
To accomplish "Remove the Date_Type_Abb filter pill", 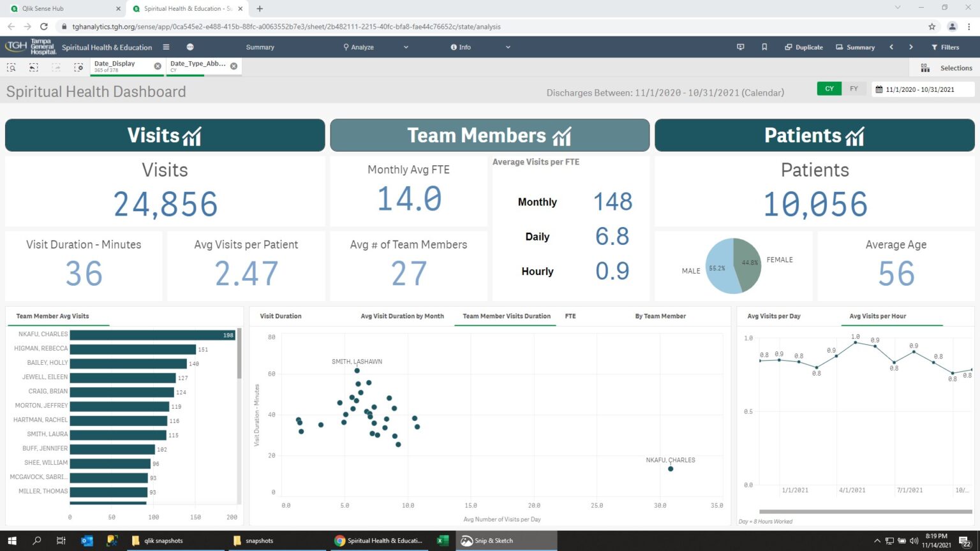I will coord(234,66).
